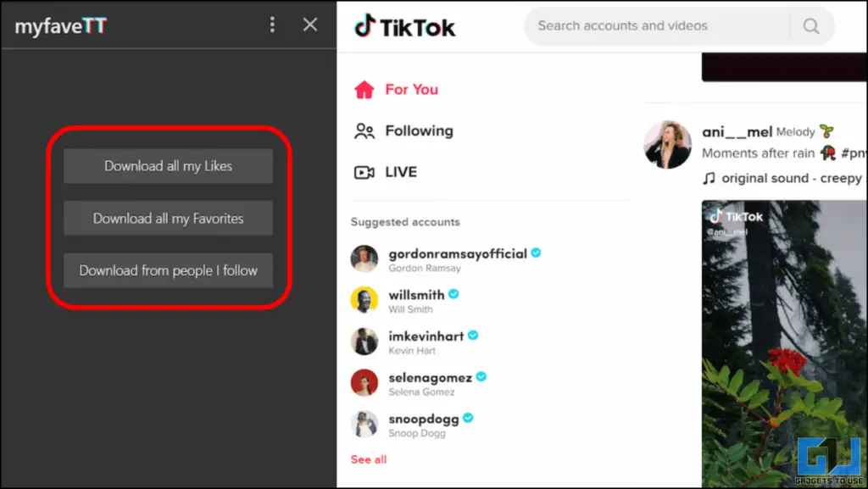868x489 pixels.
Task: Open willsmith avatar
Action: point(364,300)
